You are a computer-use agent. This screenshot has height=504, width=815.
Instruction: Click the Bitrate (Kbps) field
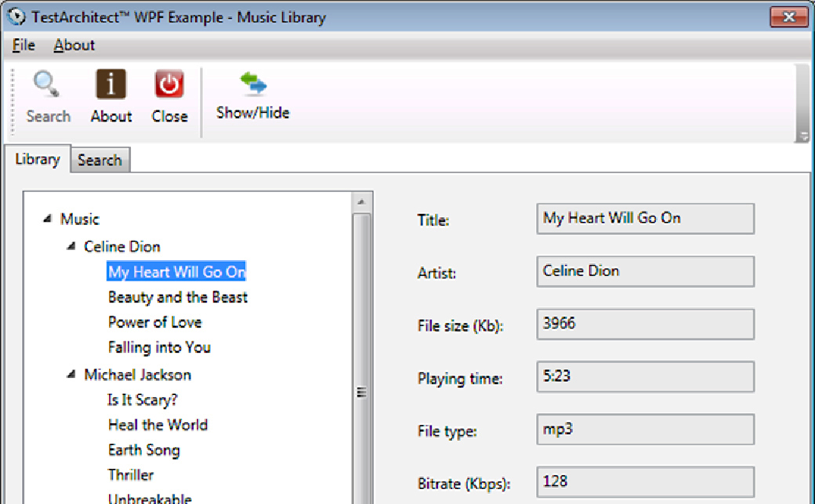pos(645,481)
